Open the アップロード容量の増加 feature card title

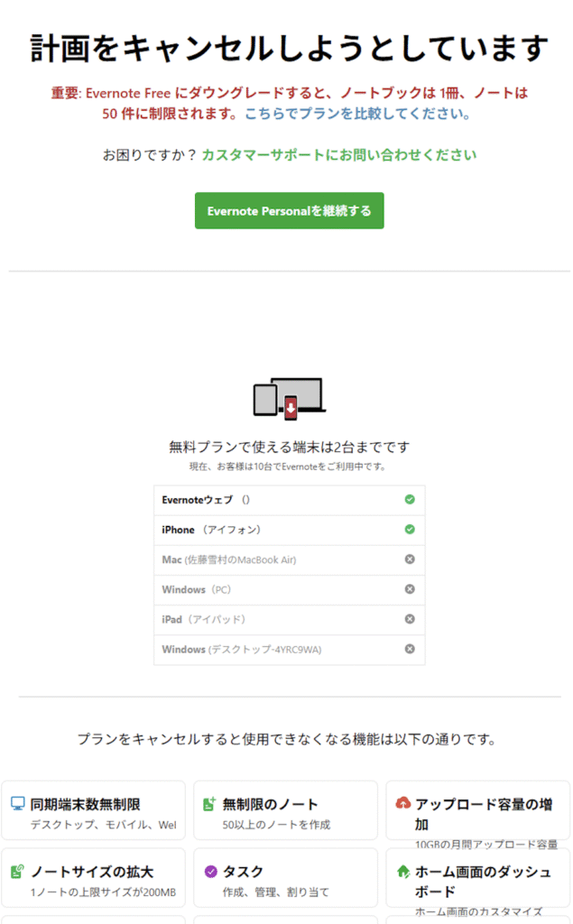pos(484,814)
